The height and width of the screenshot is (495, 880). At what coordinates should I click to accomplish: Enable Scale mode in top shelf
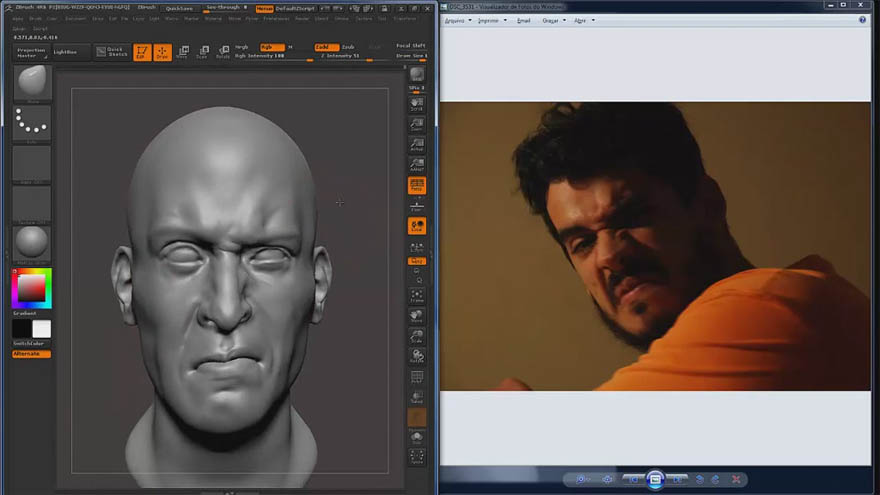point(203,52)
